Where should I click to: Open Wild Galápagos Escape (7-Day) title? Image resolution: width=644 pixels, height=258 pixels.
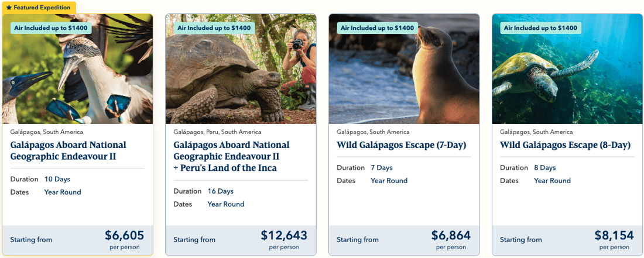[402, 145]
